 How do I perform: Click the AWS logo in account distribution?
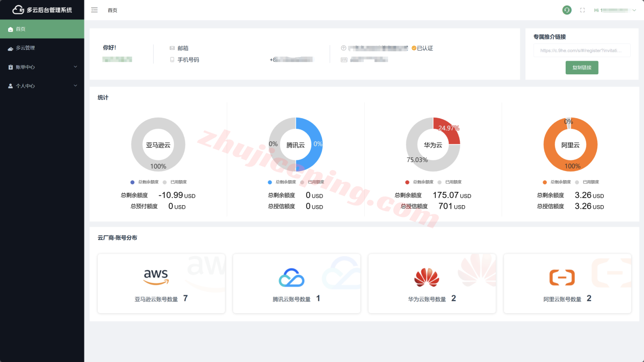(156, 277)
